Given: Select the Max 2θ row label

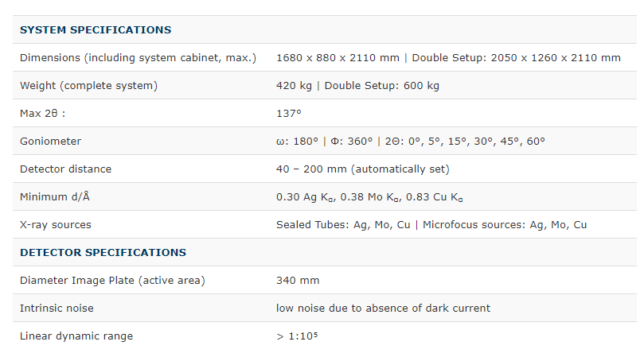Looking at the screenshot, I should tap(42, 114).
